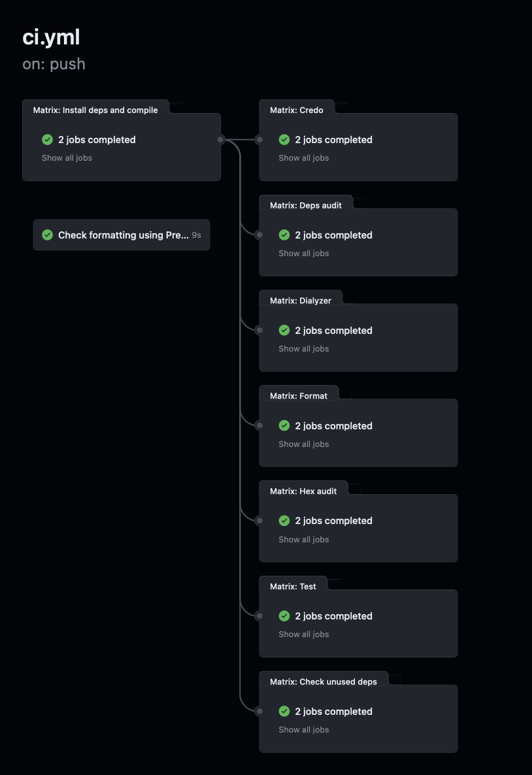Click green checkmark in Check unused deps matrix
The height and width of the screenshot is (775, 532).
pyautogui.click(x=284, y=712)
